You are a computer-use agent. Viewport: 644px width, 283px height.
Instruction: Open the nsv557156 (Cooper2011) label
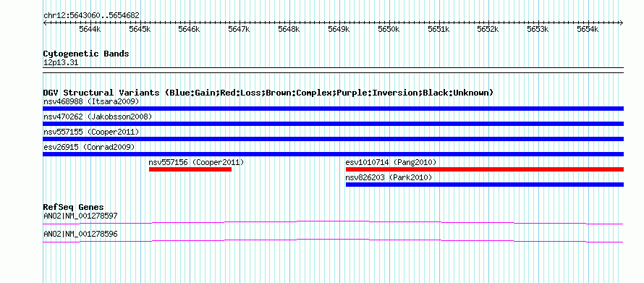tap(196, 162)
